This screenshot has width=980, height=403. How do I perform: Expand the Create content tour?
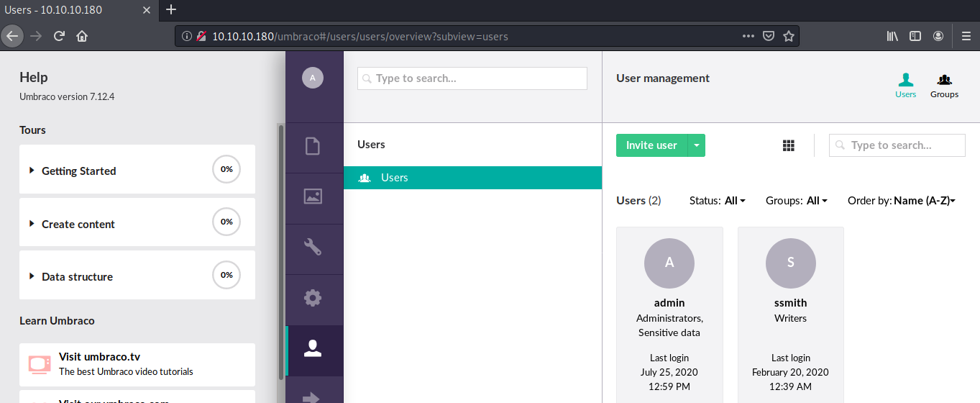coord(78,224)
